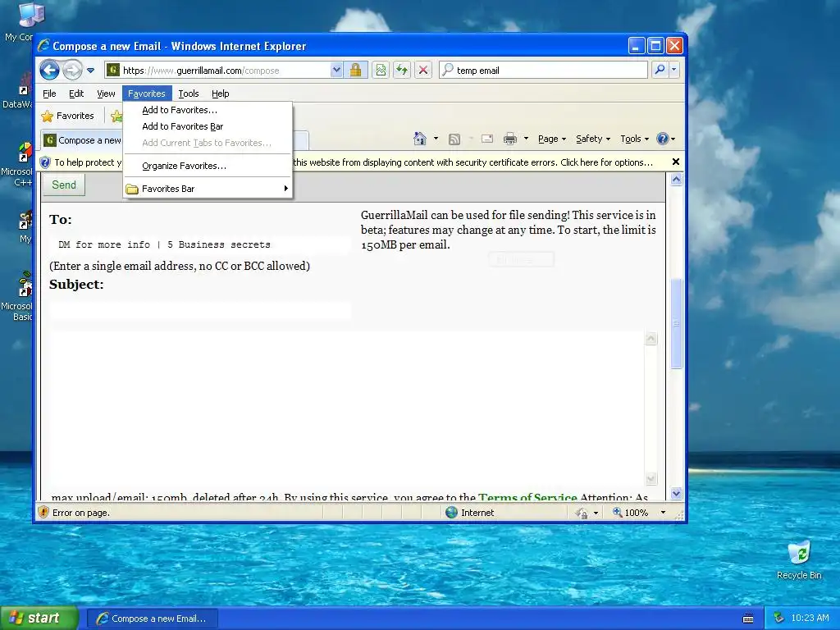Click 'Compose a new Email...' taskbar button

pos(153,619)
